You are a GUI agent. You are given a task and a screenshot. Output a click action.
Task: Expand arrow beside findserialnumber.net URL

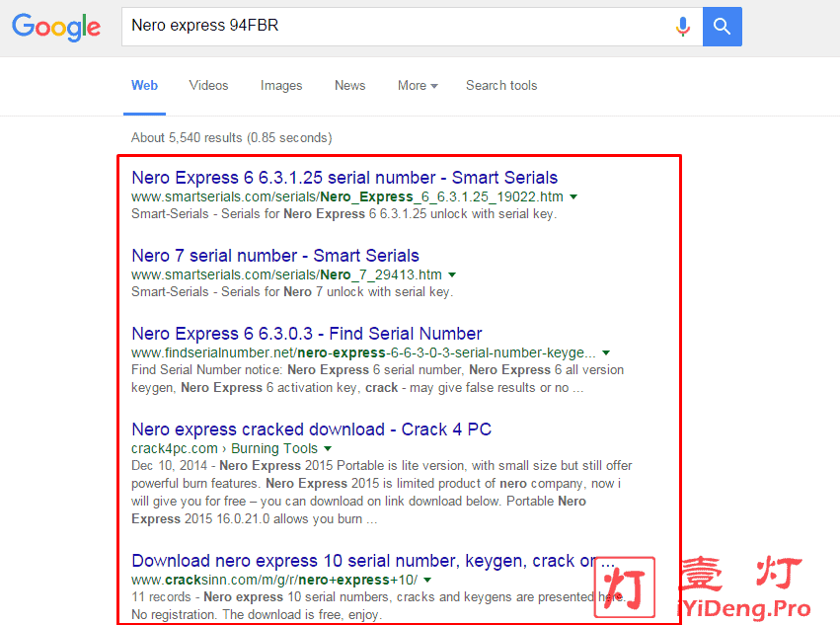click(606, 352)
